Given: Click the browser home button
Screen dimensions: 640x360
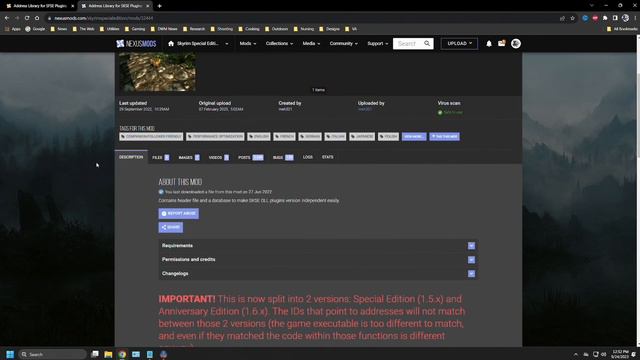Looking at the screenshot, I should [x=37, y=18].
